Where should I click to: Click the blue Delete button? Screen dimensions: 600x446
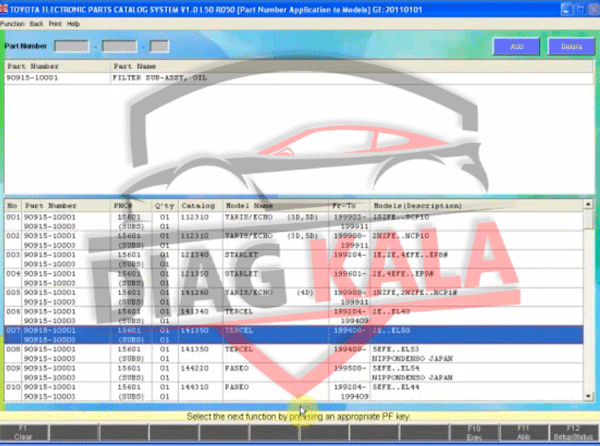pyautogui.click(x=571, y=46)
